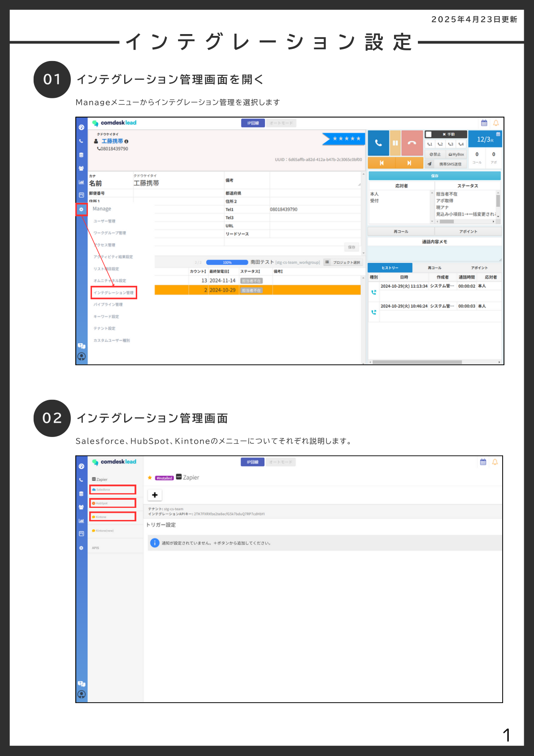Open the notification bell in step 02 header
The image size is (534, 756).
tap(495, 462)
